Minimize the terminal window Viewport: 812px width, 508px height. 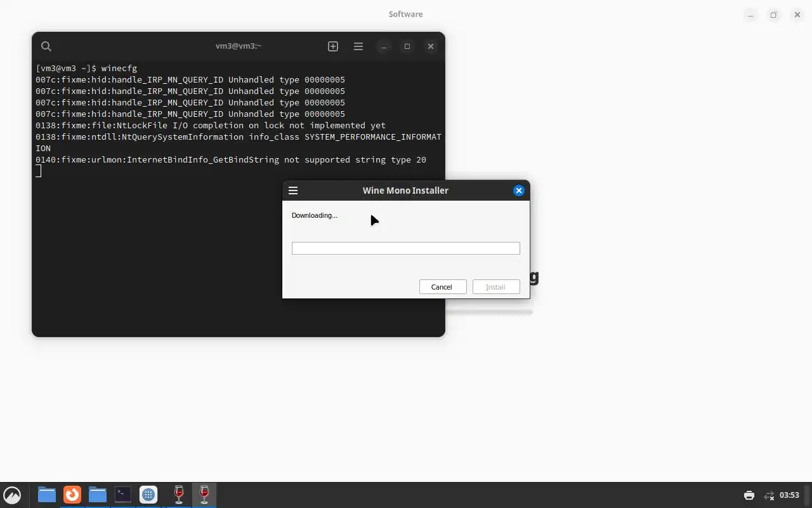384,46
